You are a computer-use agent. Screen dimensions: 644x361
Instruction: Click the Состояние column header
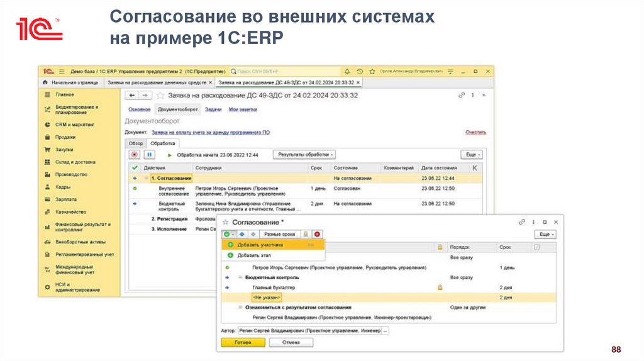click(345, 168)
